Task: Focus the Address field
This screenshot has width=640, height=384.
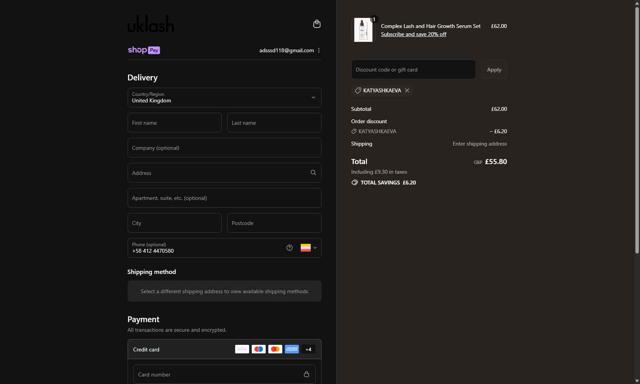Action: [224, 173]
